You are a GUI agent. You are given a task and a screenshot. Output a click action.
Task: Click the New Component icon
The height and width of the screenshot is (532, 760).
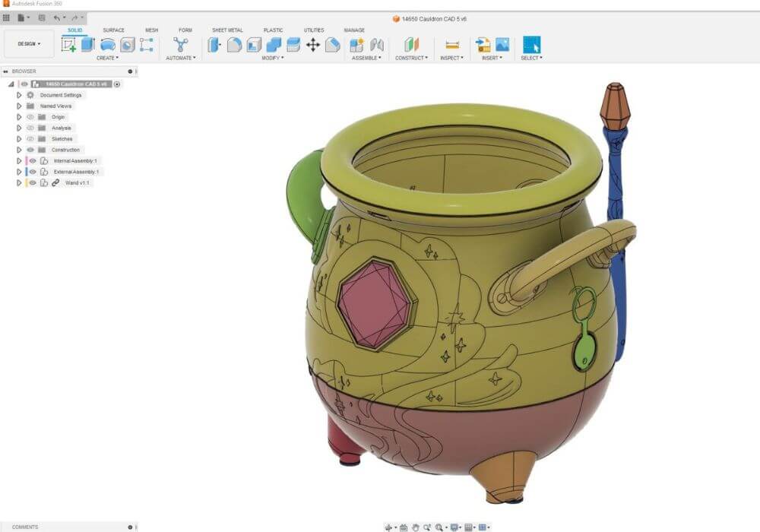click(356, 45)
